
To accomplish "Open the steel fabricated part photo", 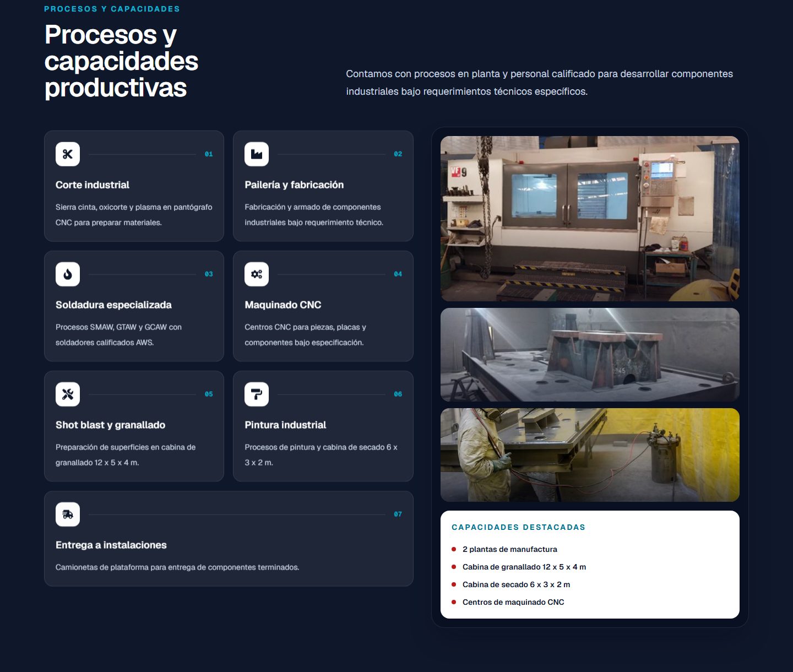I will point(590,355).
